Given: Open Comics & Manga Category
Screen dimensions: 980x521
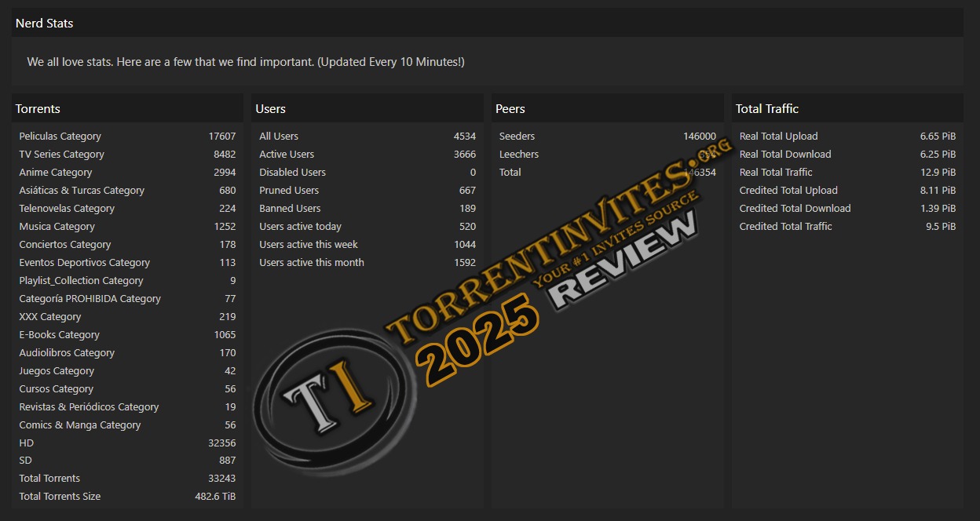Looking at the screenshot, I should point(80,425).
